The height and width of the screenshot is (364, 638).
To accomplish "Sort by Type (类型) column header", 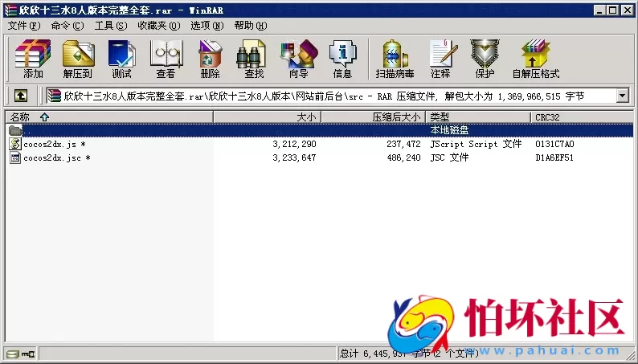I will 478,117.
